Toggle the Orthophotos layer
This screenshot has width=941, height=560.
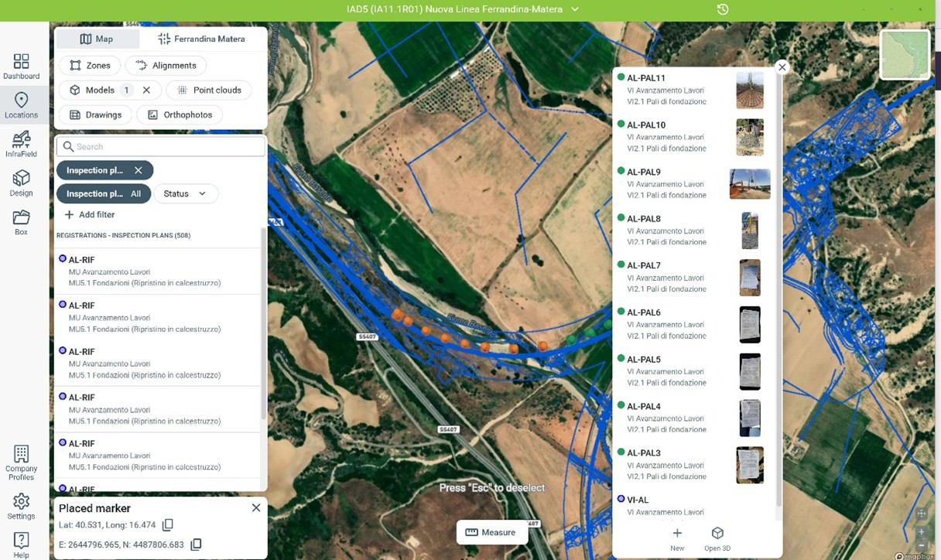[180, 115]
